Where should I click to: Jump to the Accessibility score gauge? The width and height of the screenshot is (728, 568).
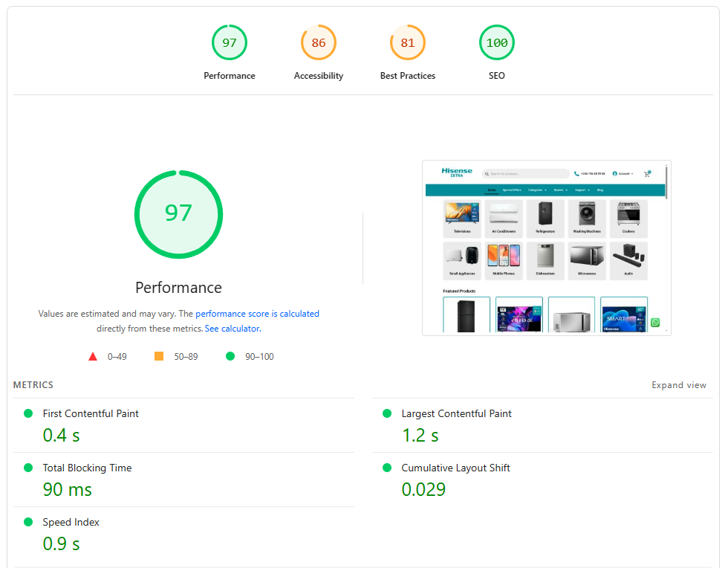pos(319,43)
